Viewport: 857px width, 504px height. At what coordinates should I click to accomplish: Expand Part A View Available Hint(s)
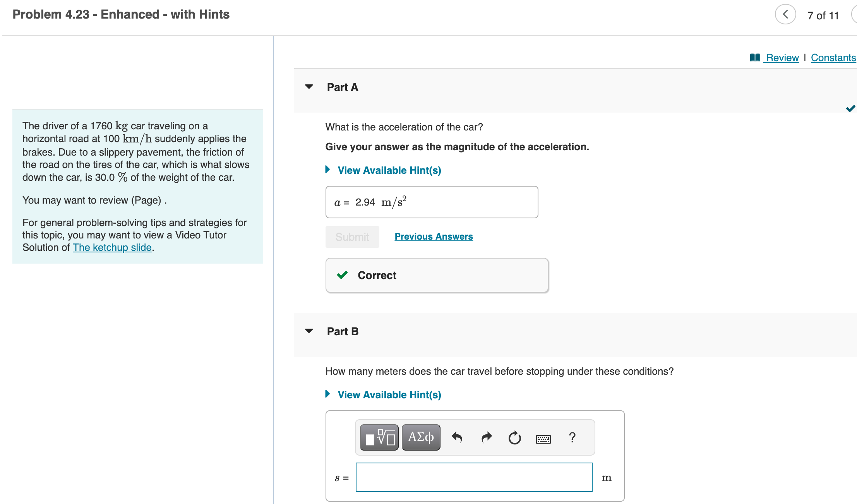[389, 170]
